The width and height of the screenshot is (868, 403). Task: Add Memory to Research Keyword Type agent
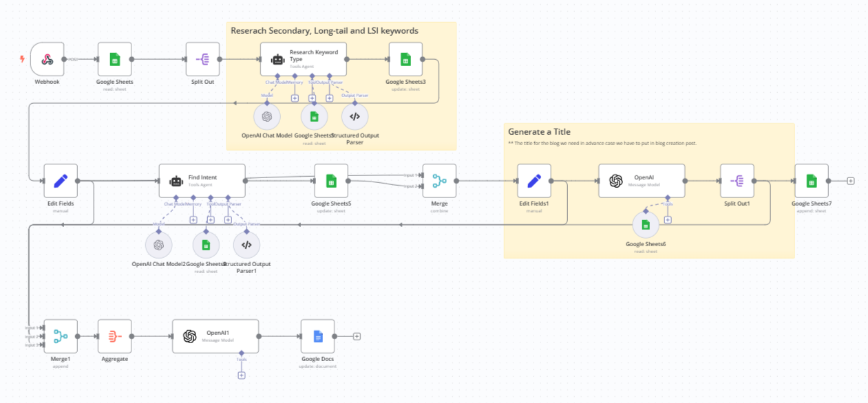[295, 98]
